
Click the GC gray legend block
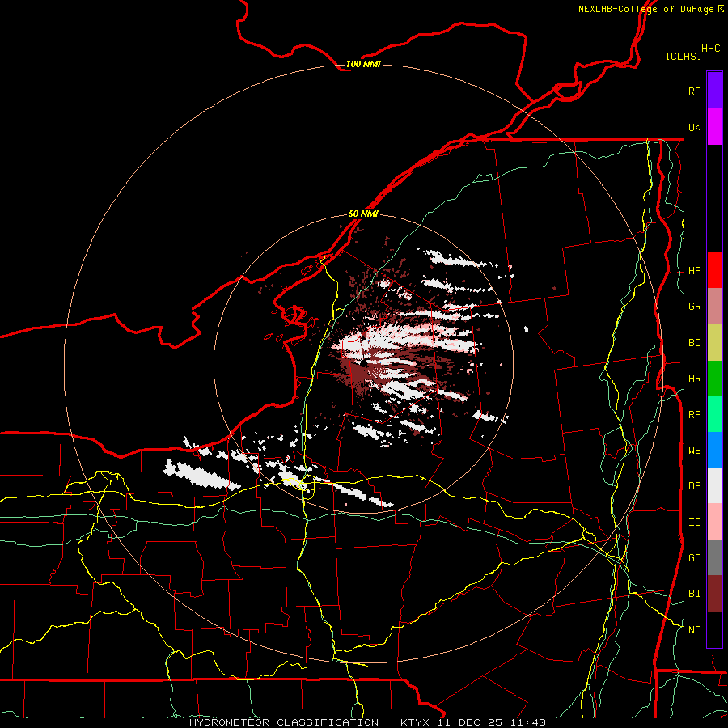pos(714,557)
